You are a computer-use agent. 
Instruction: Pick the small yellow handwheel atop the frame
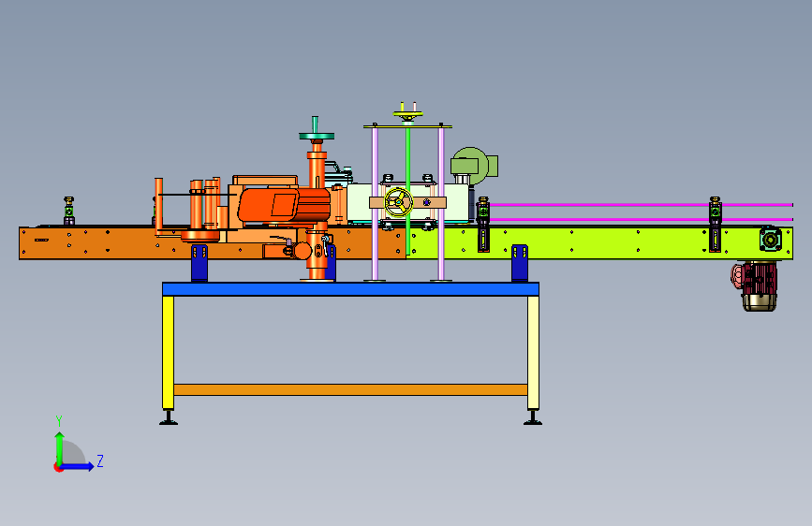click(x=408, y=113)
